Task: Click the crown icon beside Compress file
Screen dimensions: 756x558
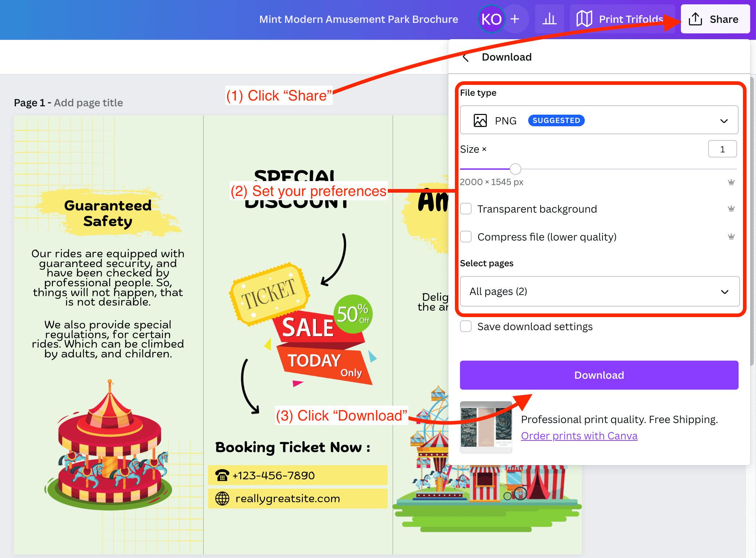Action: click(731, 237)
